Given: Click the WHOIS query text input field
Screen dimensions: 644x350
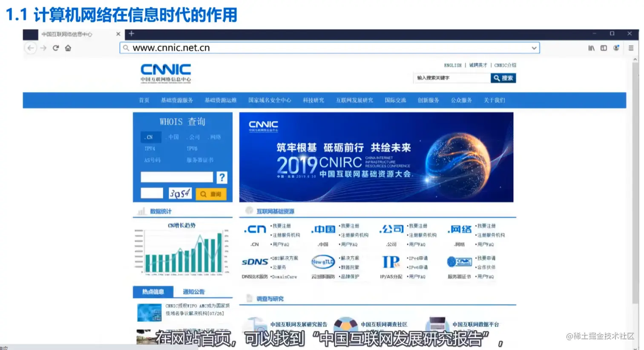Looking at the screenshot, I should pos(177,177).
